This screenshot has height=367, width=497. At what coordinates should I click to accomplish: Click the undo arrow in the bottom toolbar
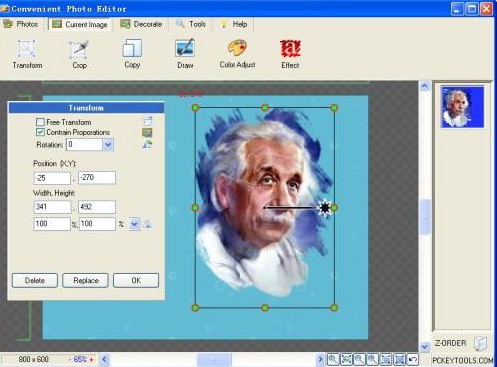[x=413, y=359]
